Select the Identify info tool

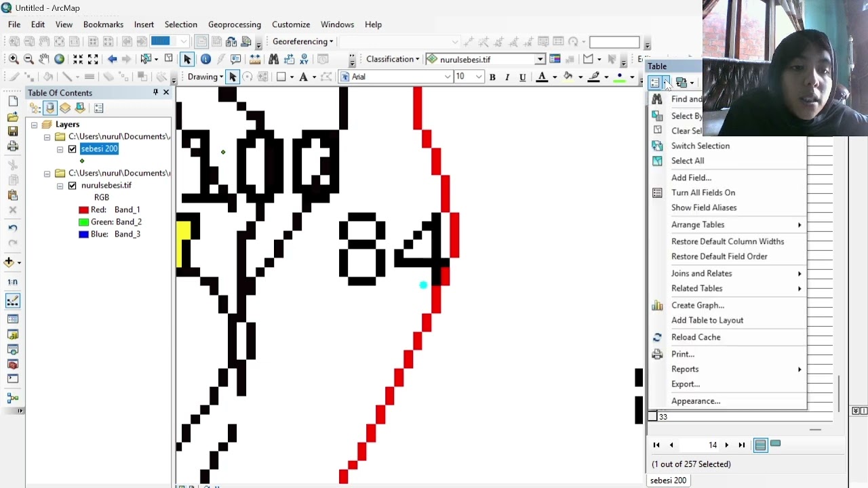point(205,59)
